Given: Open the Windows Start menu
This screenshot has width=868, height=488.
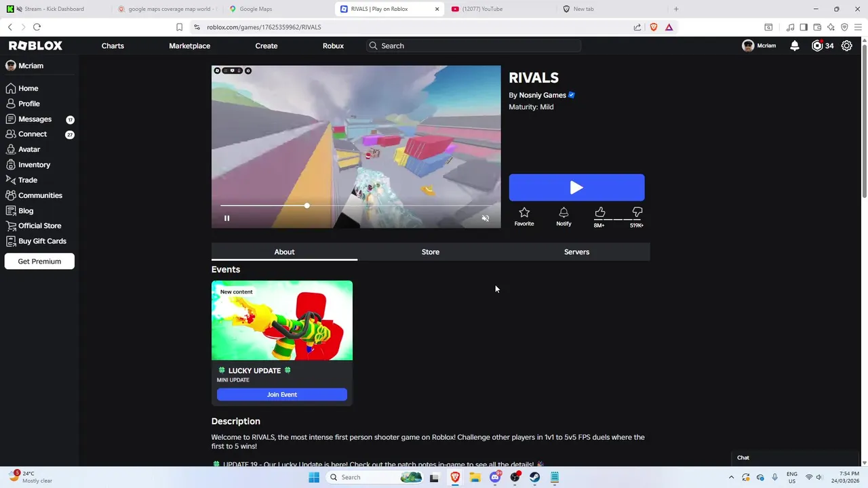Looking at the screenshot, I should (313, 477).
